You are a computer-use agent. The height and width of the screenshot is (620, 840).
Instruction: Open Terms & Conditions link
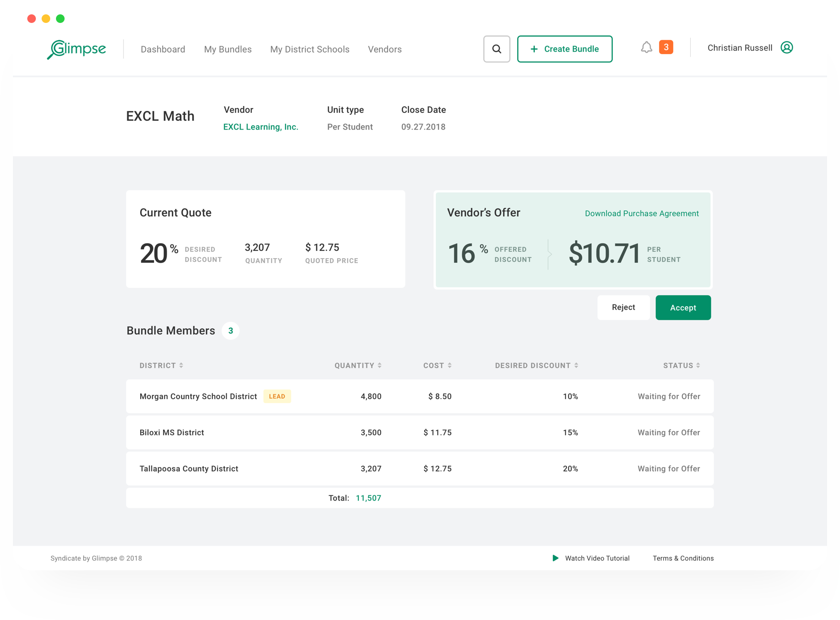point(683,558)
